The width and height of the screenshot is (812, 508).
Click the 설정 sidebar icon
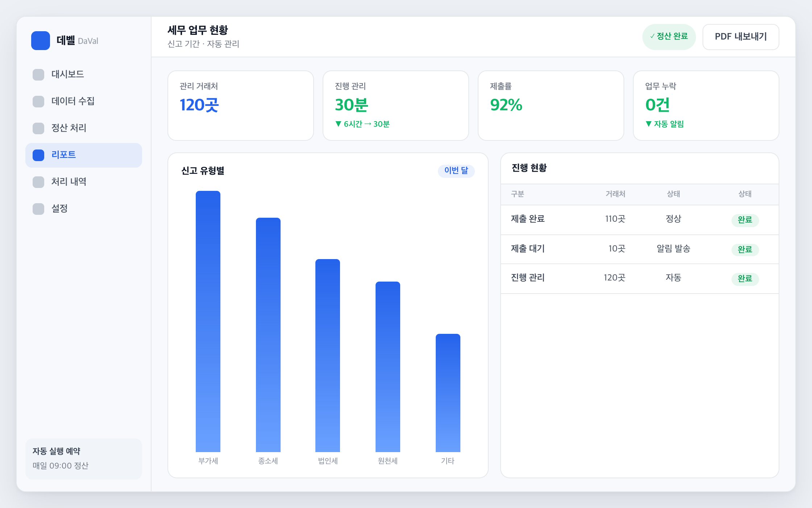coord(38,209)
